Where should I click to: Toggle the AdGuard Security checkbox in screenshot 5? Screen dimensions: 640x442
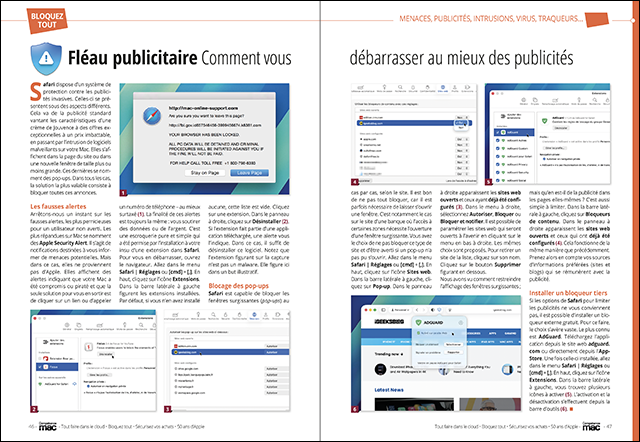(498, 172)
